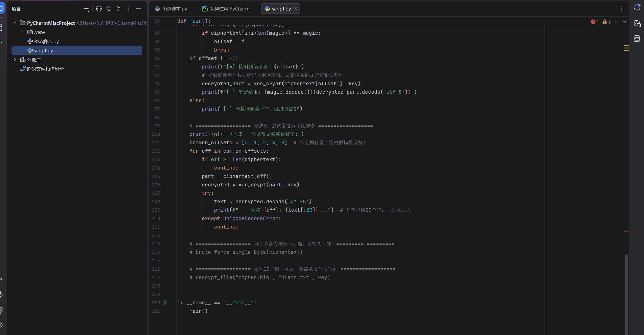
Task: Select RSA脚本.py in project tree
Action: [46, 41]
